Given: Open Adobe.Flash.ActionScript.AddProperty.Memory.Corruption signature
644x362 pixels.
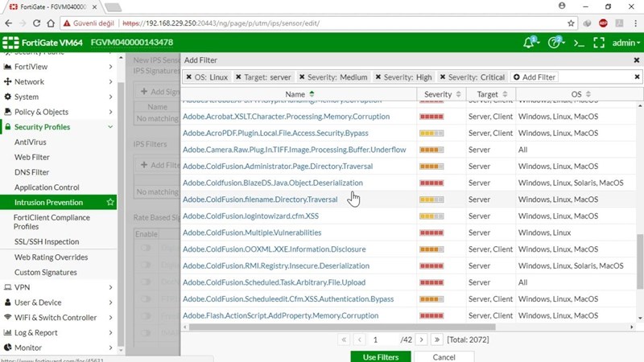Looking at the screenshot, I should pyautogui.click(x=280, y=315).
